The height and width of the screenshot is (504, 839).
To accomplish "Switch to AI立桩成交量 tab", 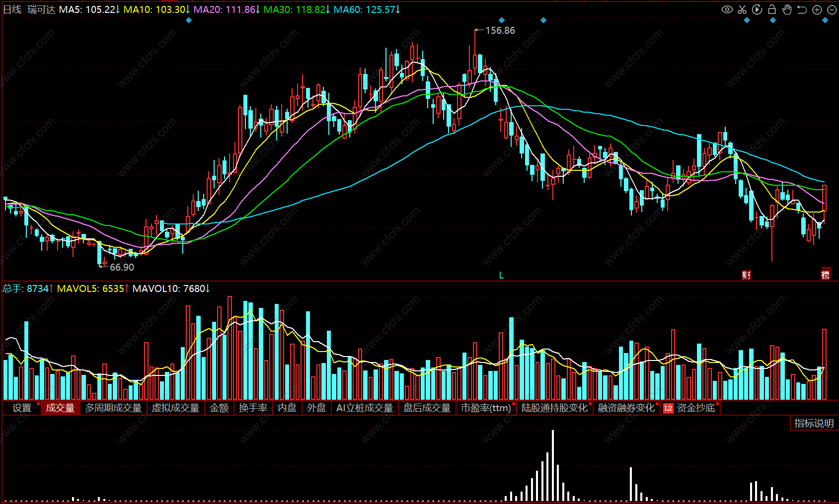I will coord(365,408).
